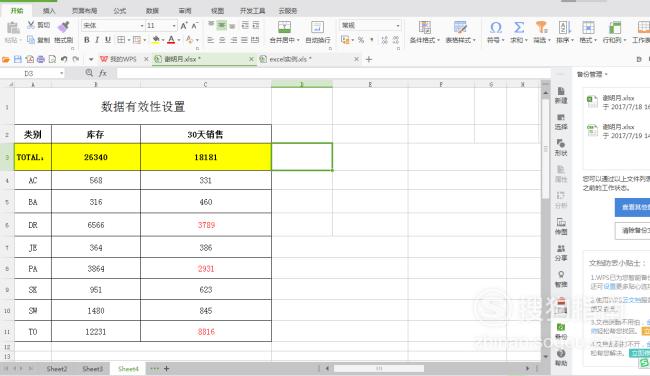Click the Cut scissors icon

31,25
